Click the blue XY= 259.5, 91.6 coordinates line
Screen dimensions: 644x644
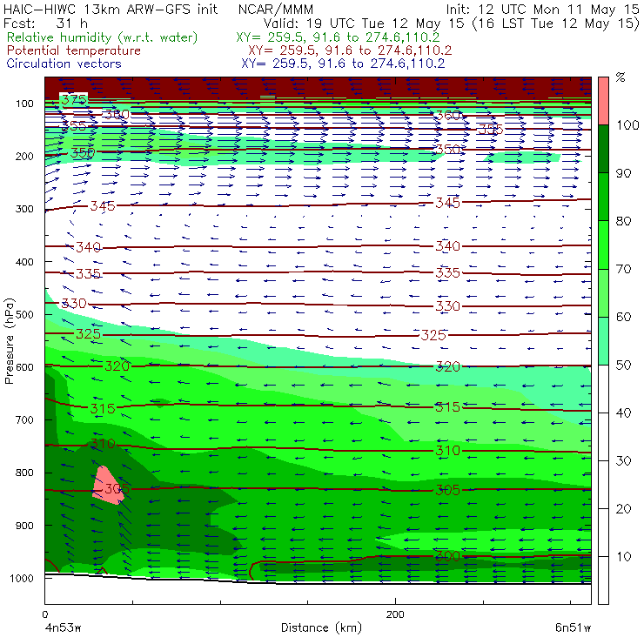343,64
